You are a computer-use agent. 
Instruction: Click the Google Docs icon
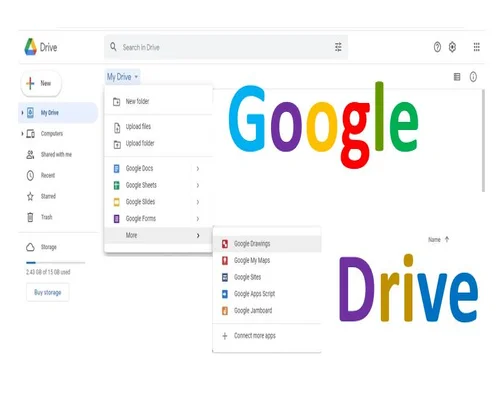pyautogui.click(x=116, y=169)
